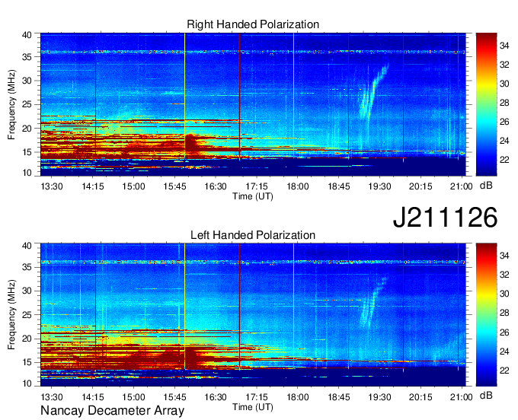Click the 30 MHz tick of Left Handed plot
Screen dimensions: 518x420
pyautogui.click(x=27, y=291)
